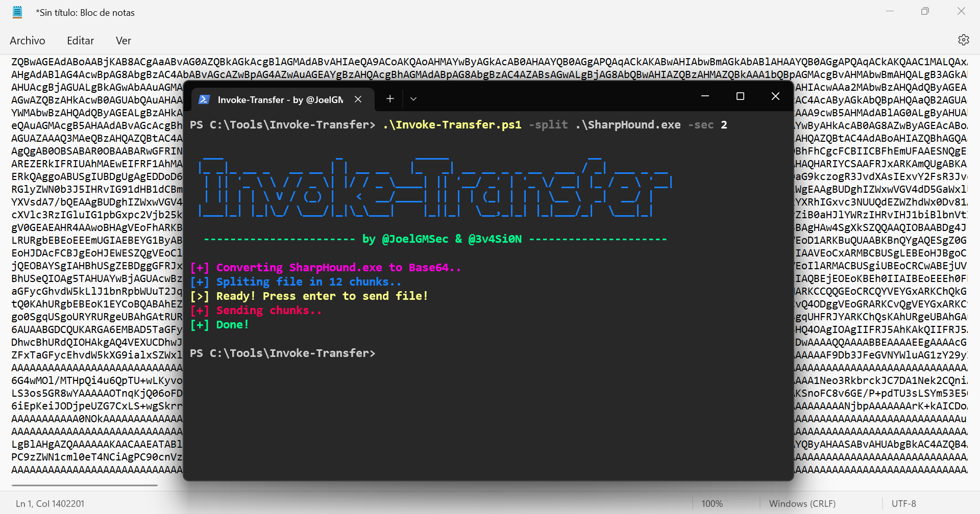Click the 100% zoom level in status bar
The height and width of the screenshot is (514, 980).
coord(712,503)
